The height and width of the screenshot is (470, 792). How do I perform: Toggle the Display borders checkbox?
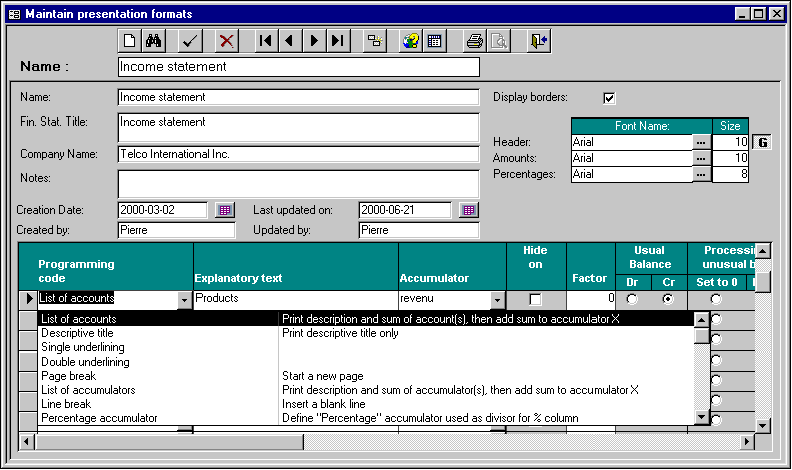pyautogui.click(x=609, y=98)
